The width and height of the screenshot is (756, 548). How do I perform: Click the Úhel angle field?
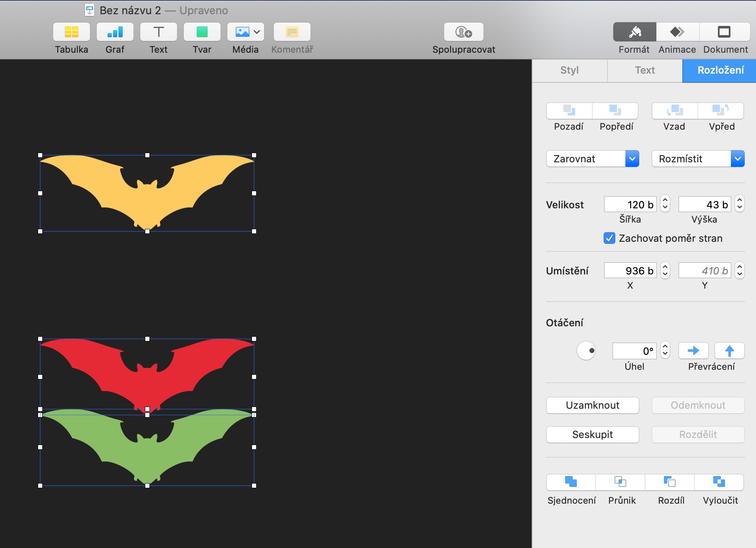click(x=635, y=351)
